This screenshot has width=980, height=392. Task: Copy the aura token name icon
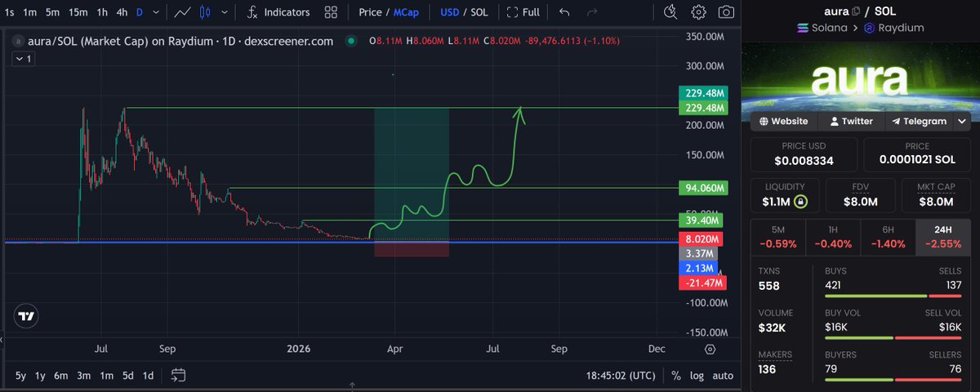[x=856, y=11]
